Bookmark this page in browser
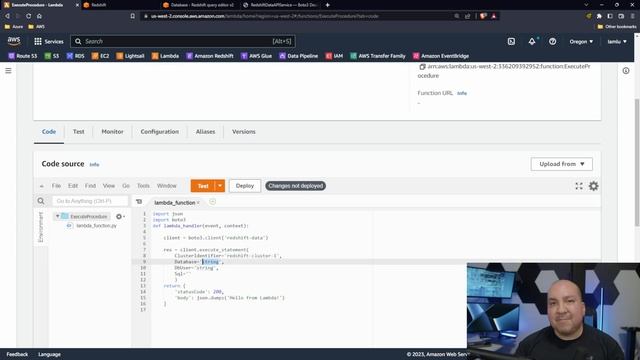This screenshot has width=640, height=360. point(133,16)
